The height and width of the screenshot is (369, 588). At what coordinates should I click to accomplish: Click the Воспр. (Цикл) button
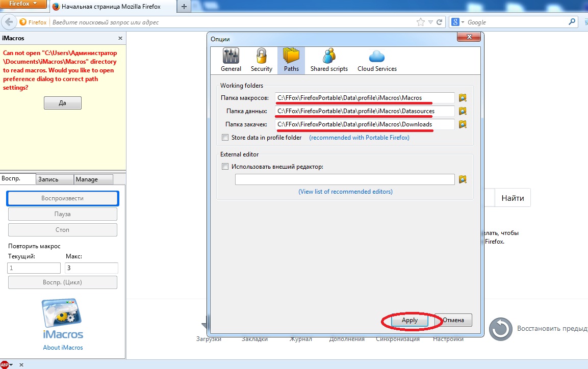coord(63,282)
